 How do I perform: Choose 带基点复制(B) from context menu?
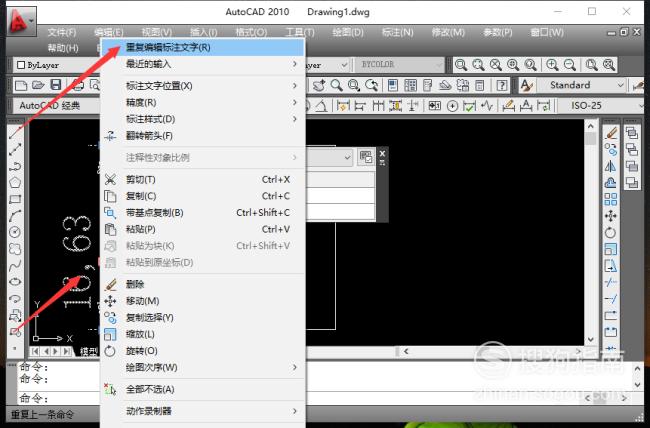click(x=203, y=213)
